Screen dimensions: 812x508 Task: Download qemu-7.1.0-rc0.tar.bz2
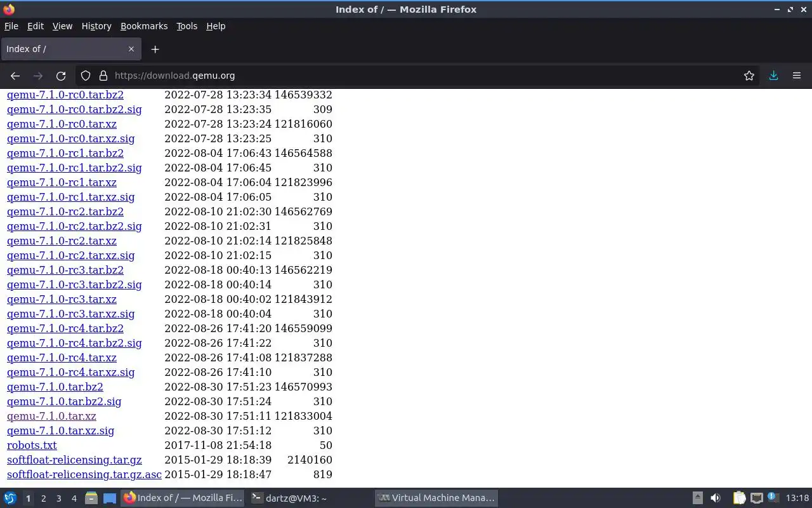[x=65, y=95]
